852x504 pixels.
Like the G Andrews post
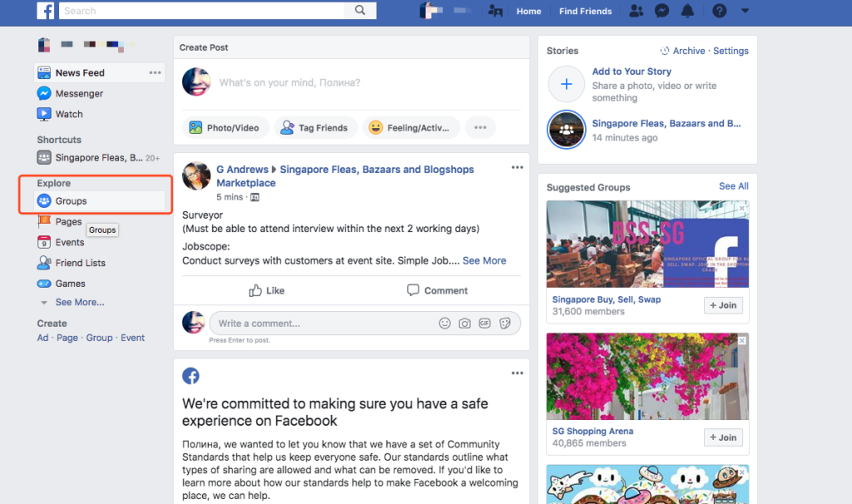[266, 290]
